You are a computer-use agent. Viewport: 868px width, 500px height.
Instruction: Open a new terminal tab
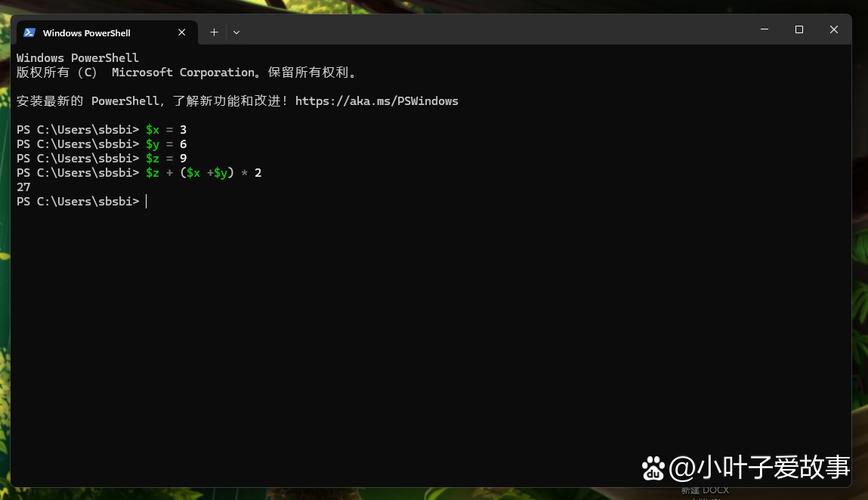click(214, 33)
